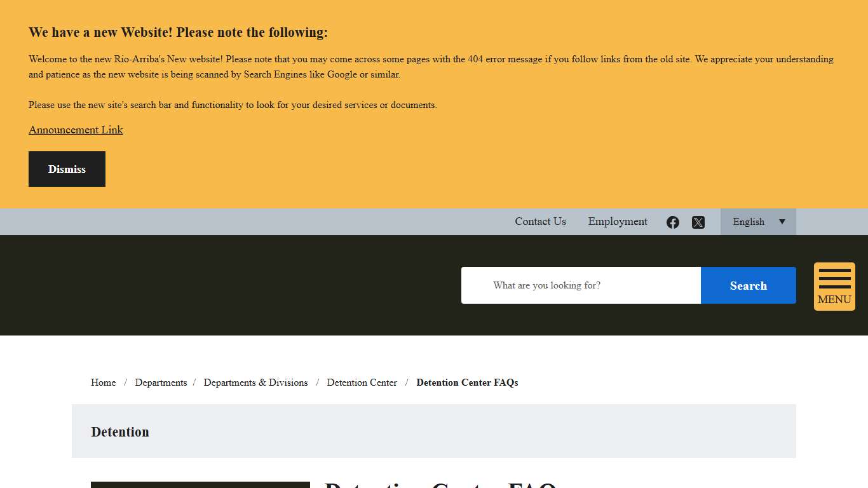Viewport: 868px width, 488px height.
Task: Select the Detention section heading bar
Action: (x=433, y=431)
